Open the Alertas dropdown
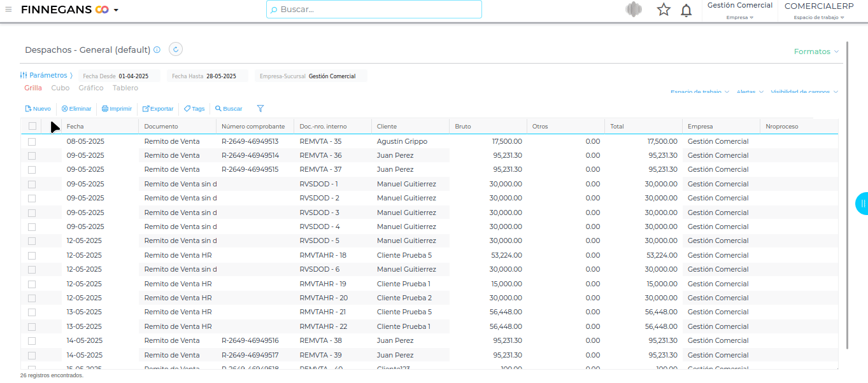 click(750, 92)
